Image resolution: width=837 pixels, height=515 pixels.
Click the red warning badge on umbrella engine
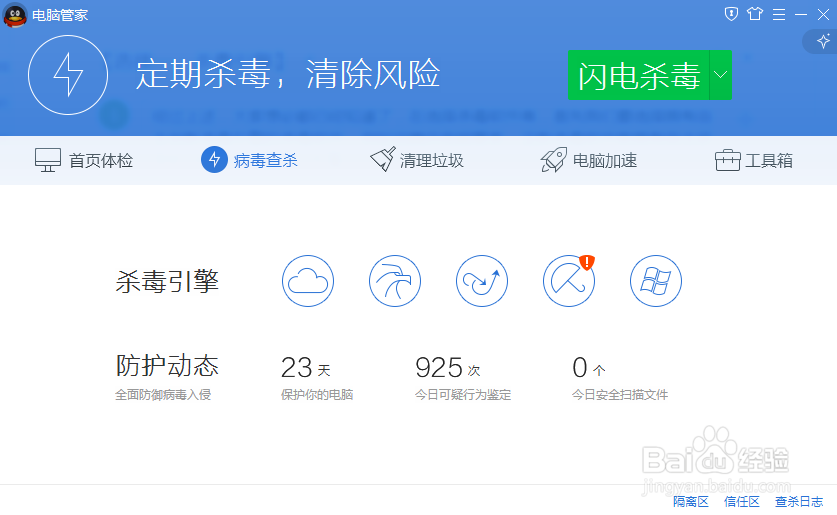coord(587,262)
